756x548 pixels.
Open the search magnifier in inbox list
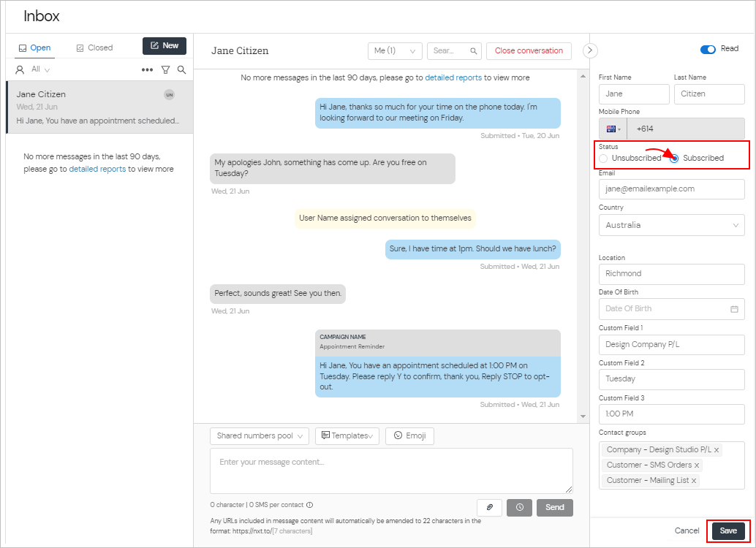click(x=182, y=70)
